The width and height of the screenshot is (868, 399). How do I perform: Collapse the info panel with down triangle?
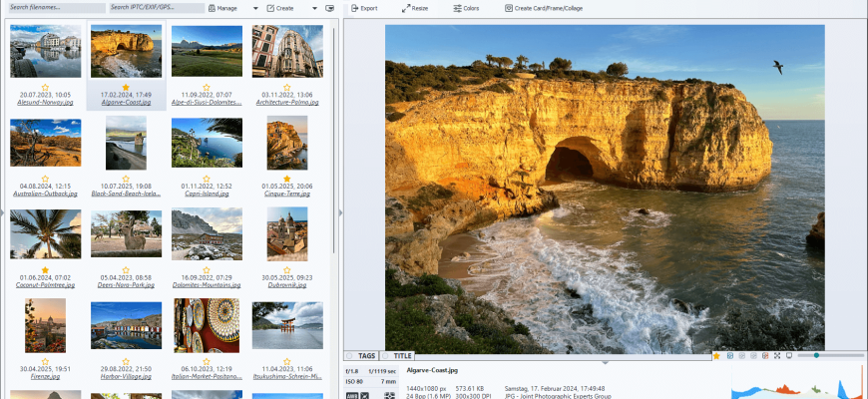tap(606, 362)
